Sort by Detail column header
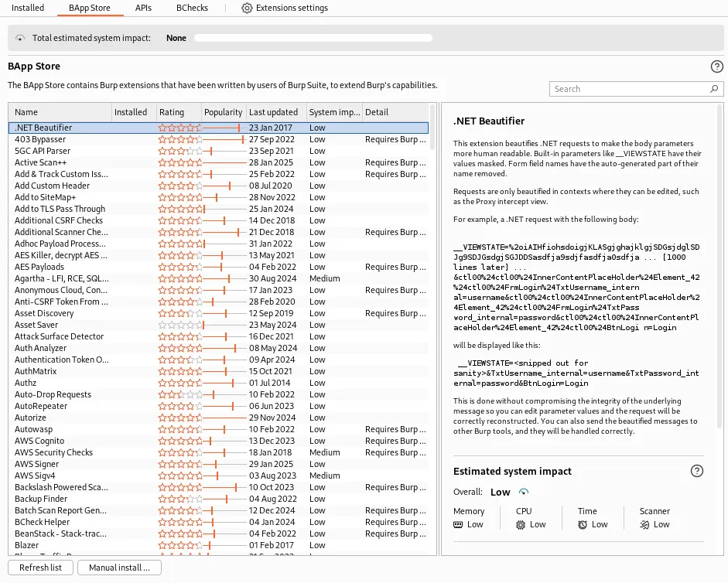728x583 pixels. 395,112
